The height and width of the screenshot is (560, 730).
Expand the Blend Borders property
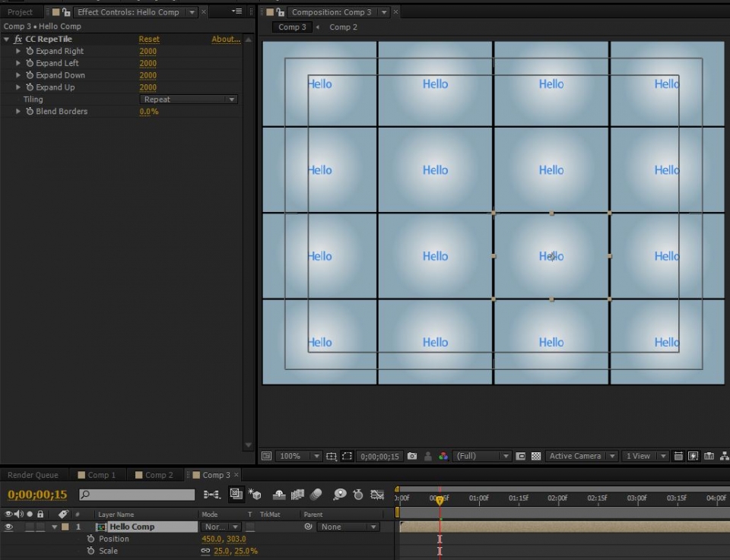(x=19, y=112)
